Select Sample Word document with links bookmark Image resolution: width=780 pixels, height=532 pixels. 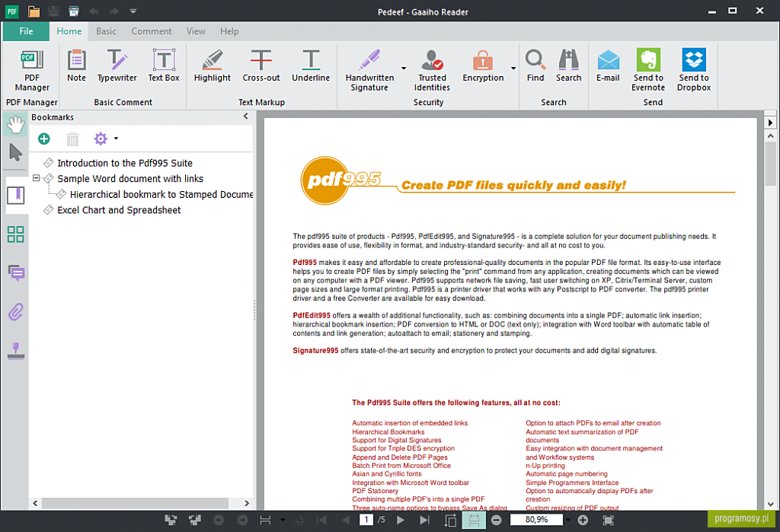(130, 179)
